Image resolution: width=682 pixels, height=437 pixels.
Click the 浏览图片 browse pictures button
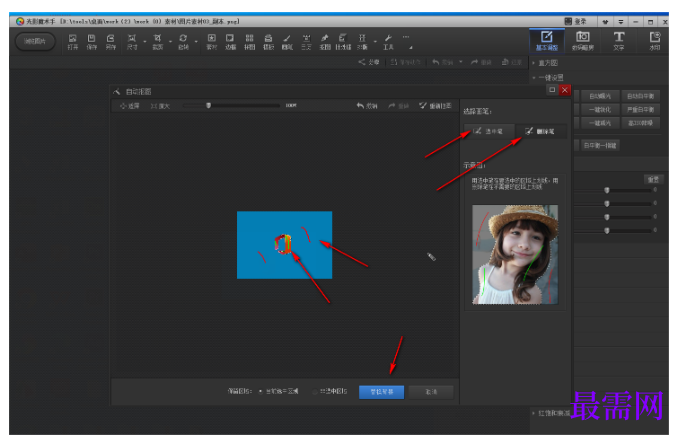(x=35, y=41)
